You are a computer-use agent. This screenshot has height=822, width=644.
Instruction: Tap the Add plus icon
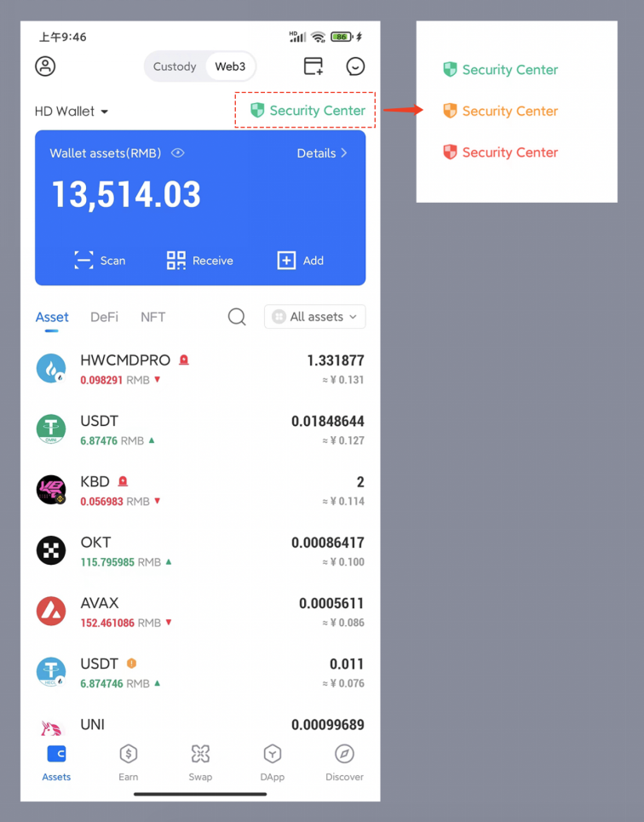(286, 260)
